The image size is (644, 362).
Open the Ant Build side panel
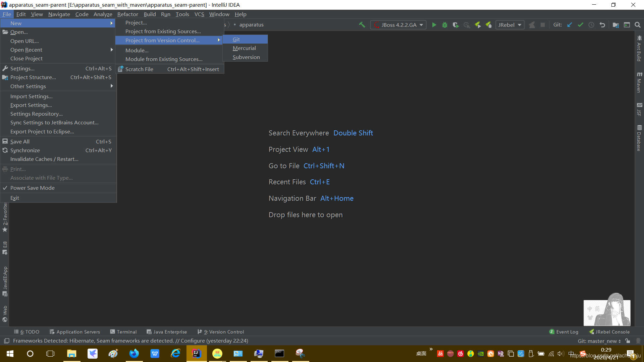639,48
